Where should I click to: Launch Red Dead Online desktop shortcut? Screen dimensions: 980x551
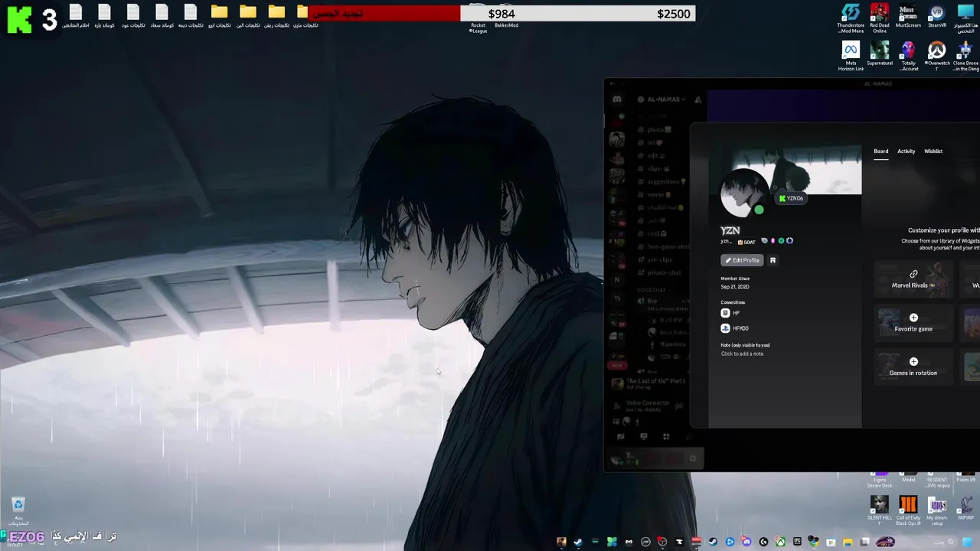click(x=879, y=18)
